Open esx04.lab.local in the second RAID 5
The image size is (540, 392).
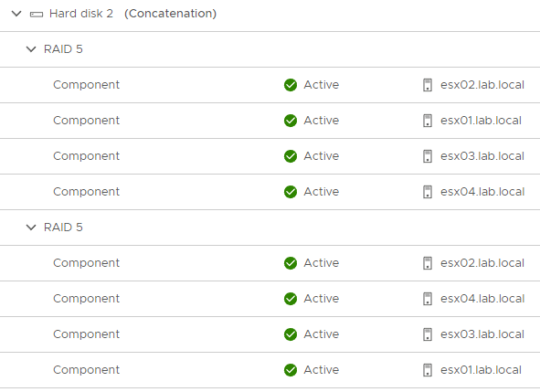click(482, 299)
